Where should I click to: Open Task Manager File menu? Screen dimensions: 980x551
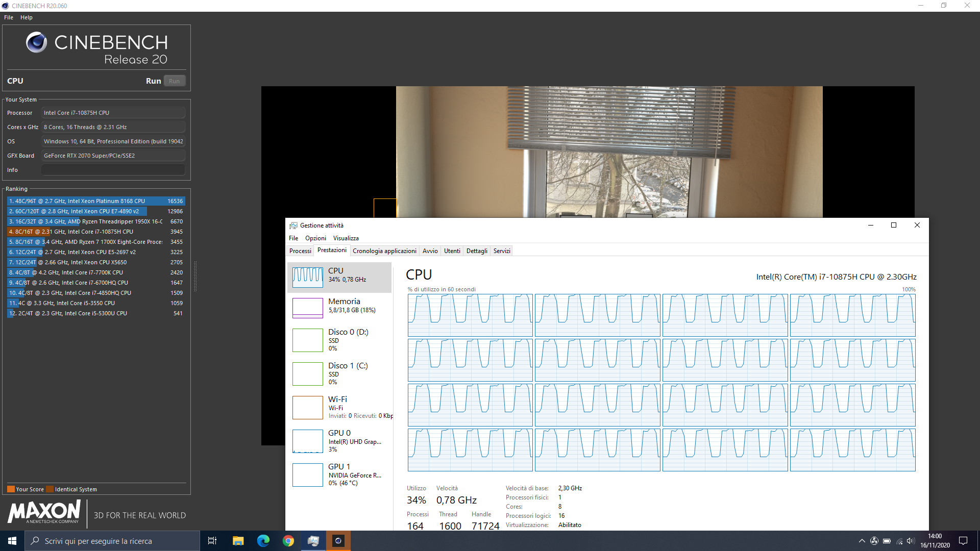[x=293, y=238]
